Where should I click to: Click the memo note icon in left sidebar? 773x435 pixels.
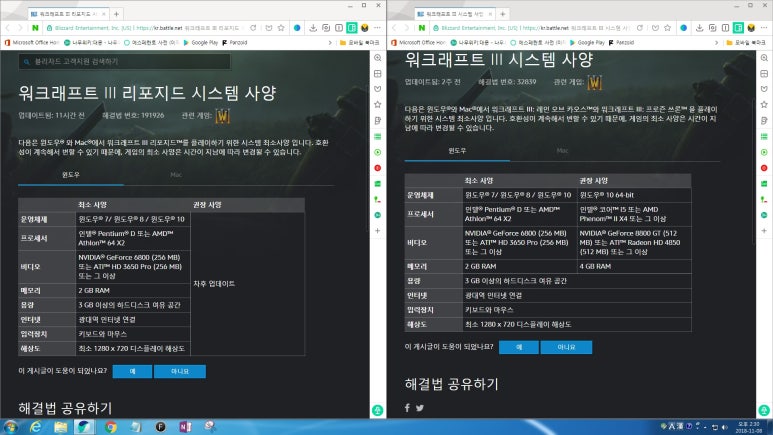[378, 120]
